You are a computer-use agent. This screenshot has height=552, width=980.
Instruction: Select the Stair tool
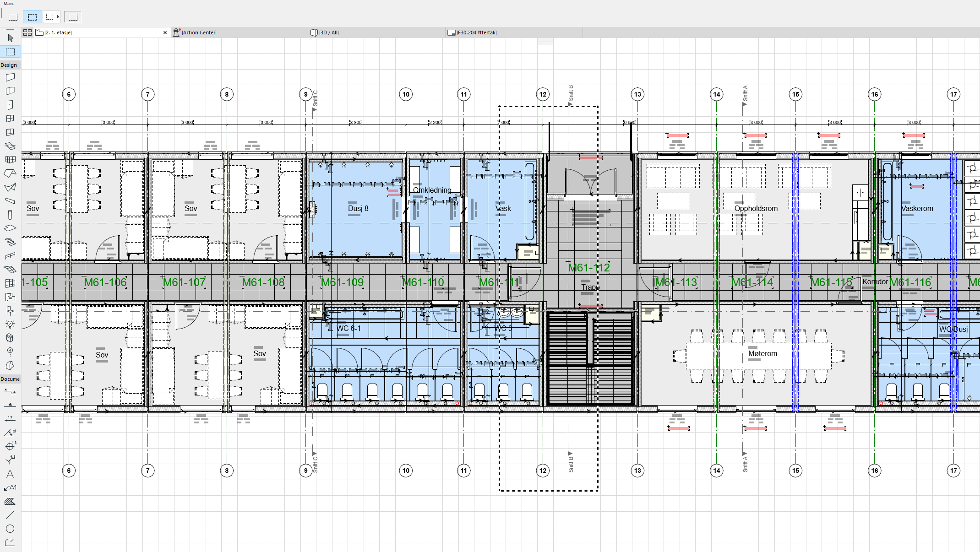[x=10, y=242]
